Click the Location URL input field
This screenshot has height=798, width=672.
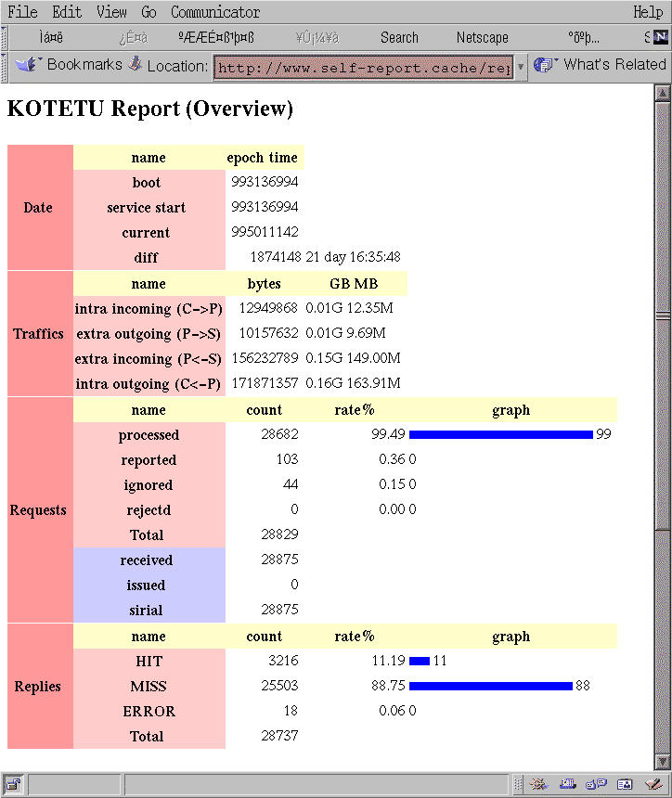364,68
